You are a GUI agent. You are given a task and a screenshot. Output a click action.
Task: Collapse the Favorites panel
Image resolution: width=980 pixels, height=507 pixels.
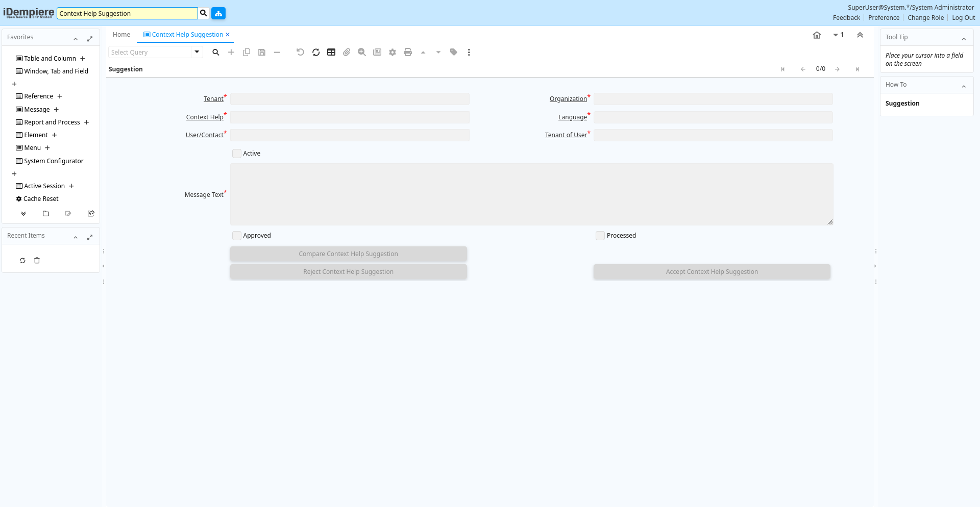76,39
